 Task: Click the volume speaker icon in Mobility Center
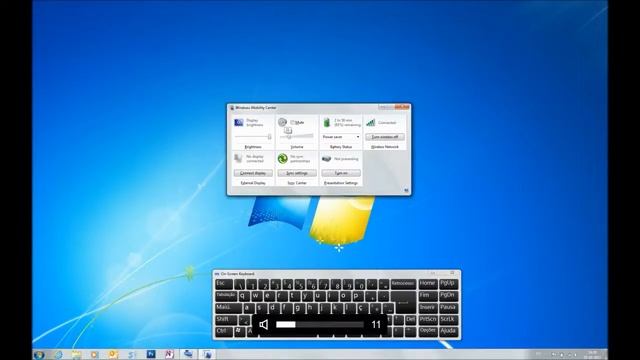click(x=282, y=122)
